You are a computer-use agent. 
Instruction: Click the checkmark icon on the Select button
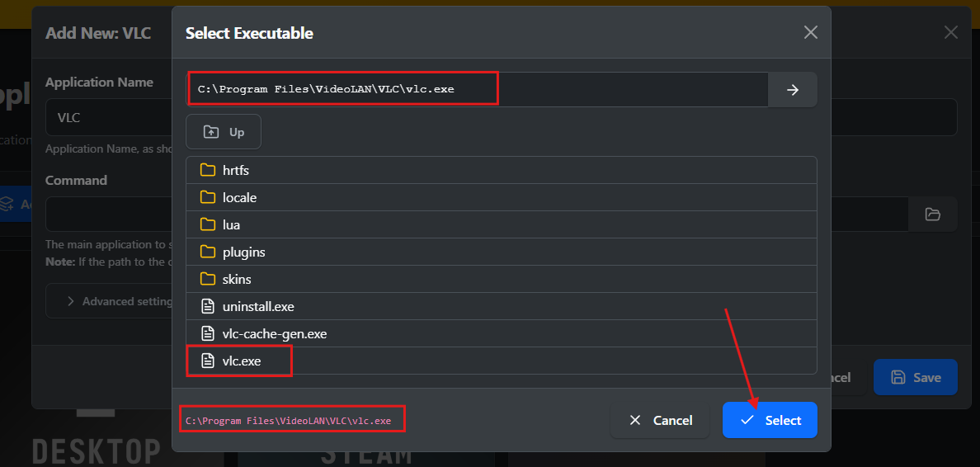[x=747, y=420]
